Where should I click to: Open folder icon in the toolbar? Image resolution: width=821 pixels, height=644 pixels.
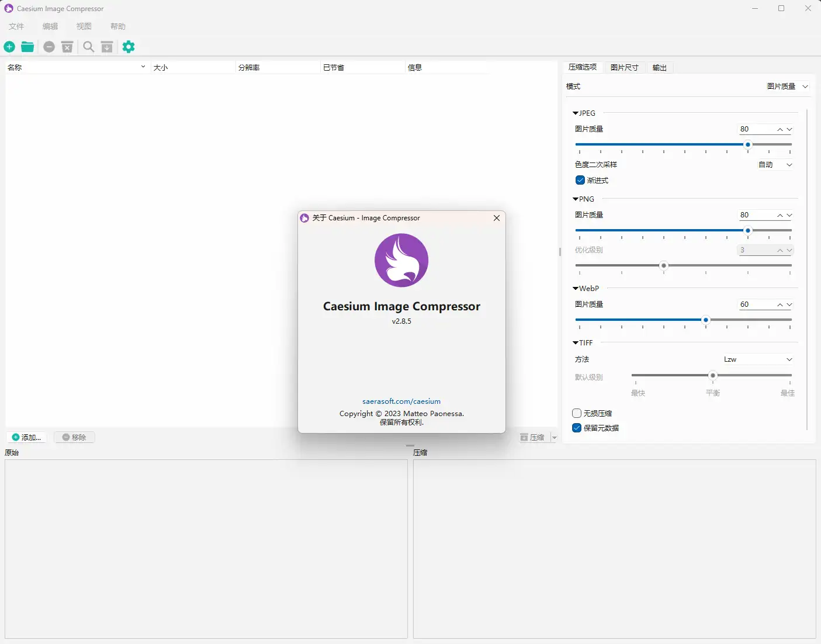pyautogui.click(x=27, y=47)
